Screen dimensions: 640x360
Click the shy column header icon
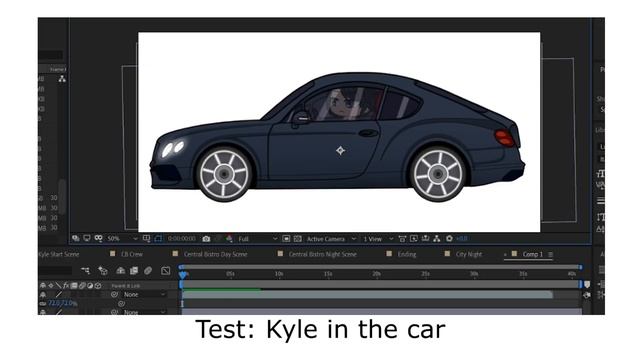[43, 286]
